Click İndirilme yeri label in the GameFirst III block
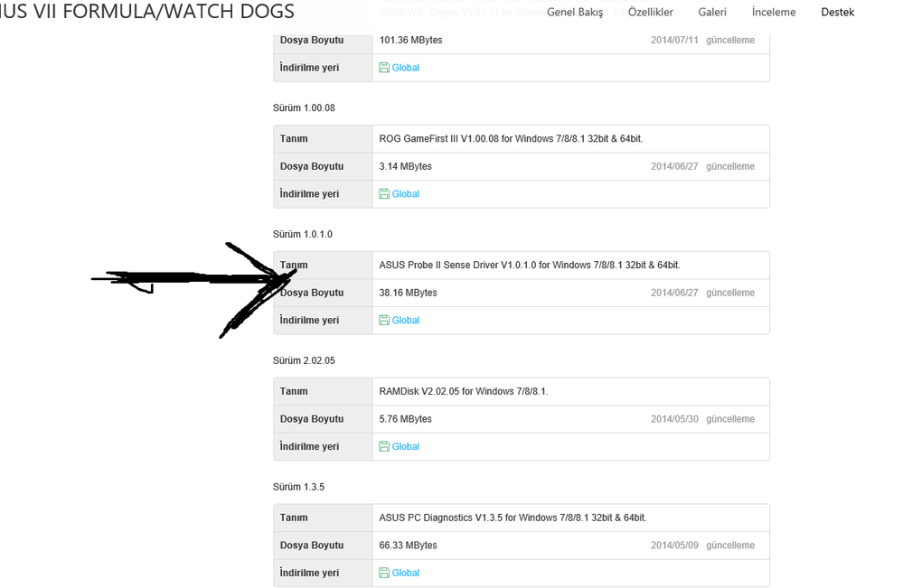This screenshot has width=903, height=588. tap(309, 194)
